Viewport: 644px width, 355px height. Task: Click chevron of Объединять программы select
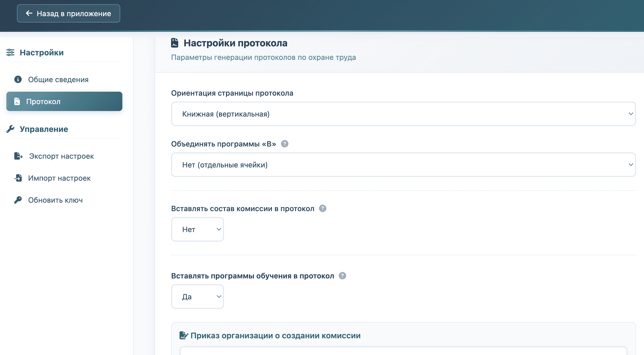[x=631, y=165]
